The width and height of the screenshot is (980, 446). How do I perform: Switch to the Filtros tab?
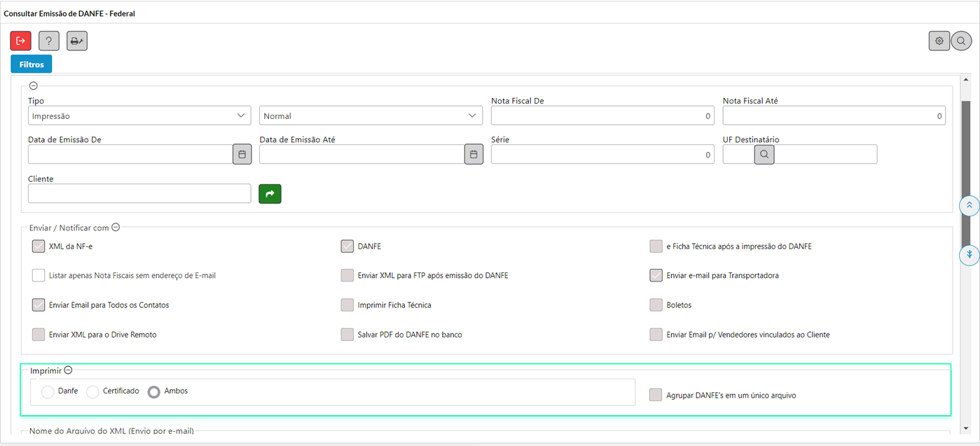(32, 64)
